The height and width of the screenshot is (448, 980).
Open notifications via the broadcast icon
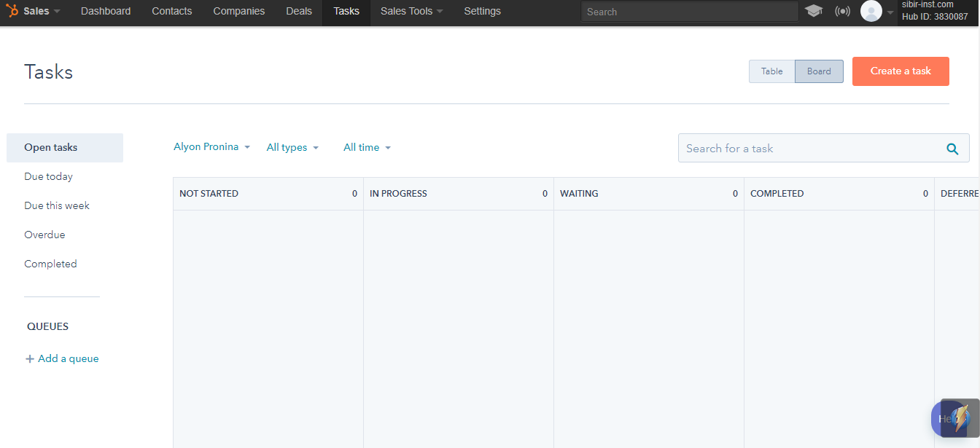point(843,11)
